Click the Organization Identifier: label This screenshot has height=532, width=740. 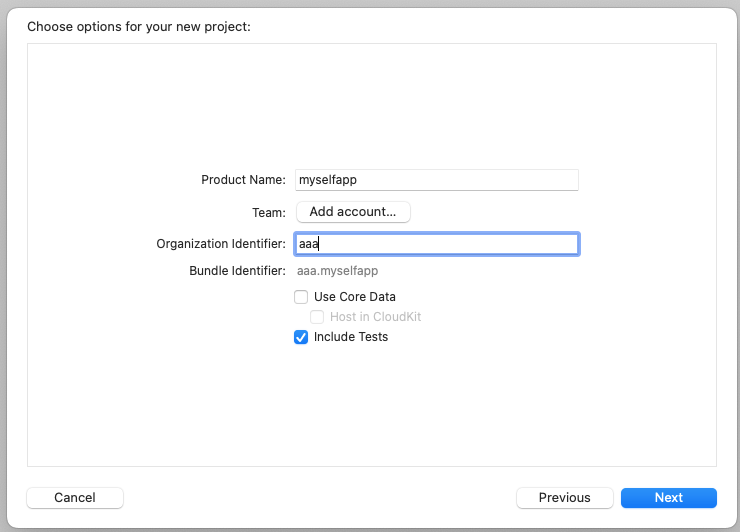click(221, 244)
